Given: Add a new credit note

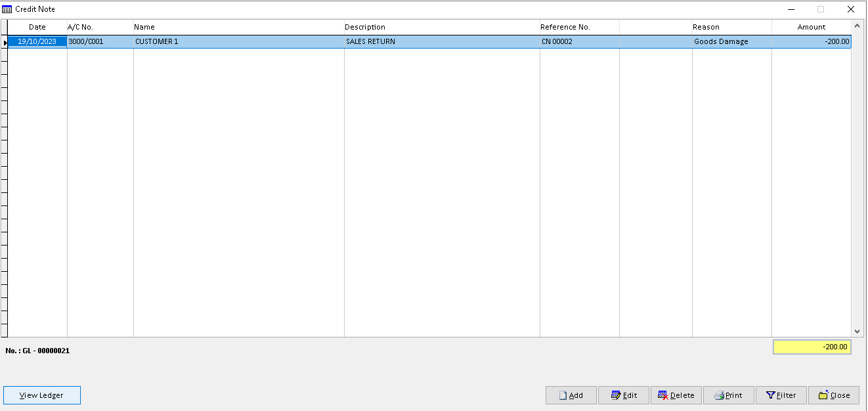Looking at the screenshot, I should coord(571,395).
